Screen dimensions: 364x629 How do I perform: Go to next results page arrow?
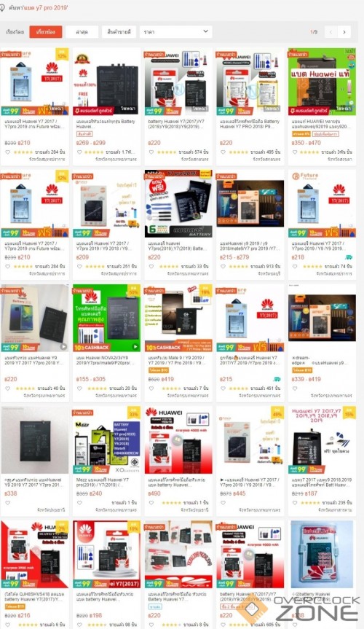click(344, 32)
